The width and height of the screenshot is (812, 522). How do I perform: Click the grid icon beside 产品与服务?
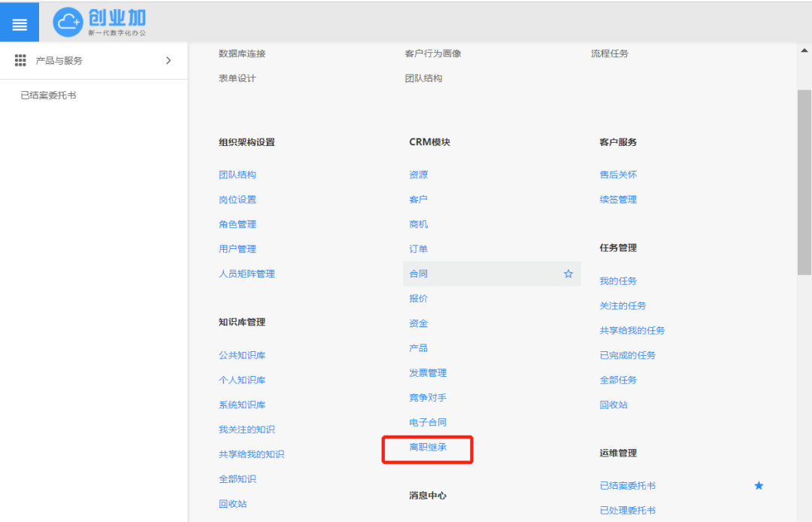click(x=20, y=60)
